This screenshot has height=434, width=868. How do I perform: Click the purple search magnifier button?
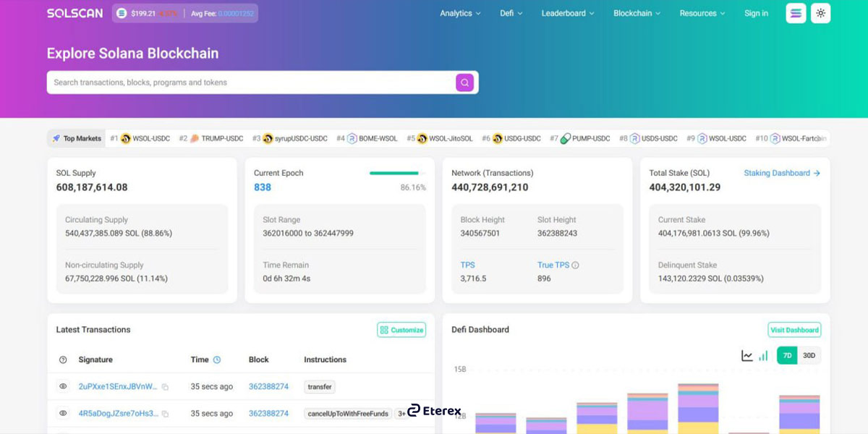(x=464, y=82)
